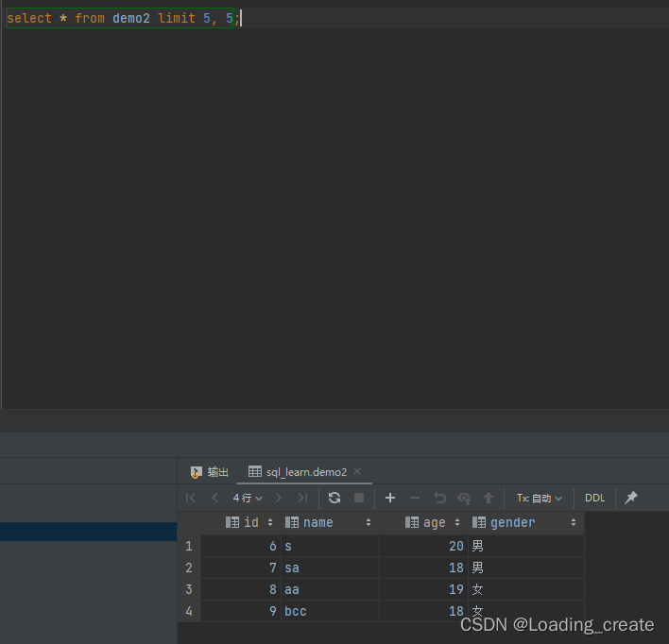
Task: Sort by the age column header
Action: coord(423,522)
